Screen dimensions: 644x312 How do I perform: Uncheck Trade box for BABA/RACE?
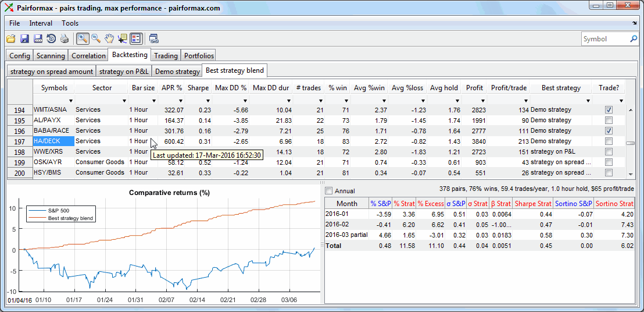click(x=609, y=130)
